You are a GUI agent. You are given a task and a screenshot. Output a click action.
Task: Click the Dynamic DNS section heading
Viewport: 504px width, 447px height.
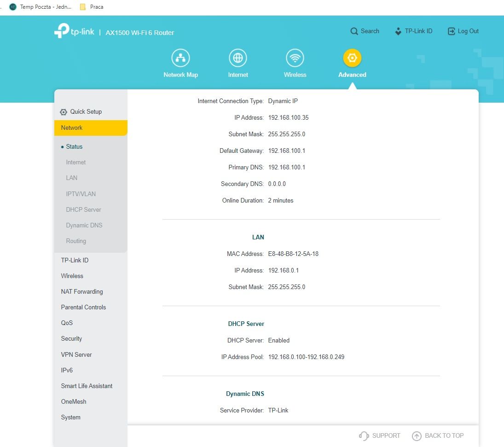tap(245, 394)
